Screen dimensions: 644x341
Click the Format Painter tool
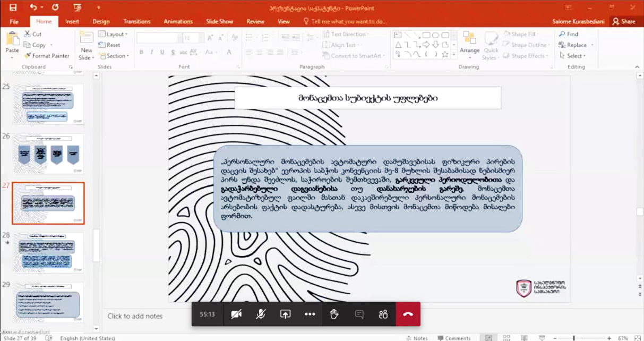pos(47,56)
